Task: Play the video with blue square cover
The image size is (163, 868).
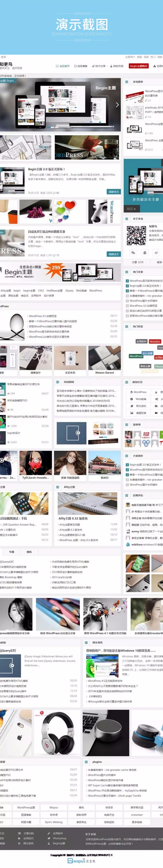Action: click(78, 433)
